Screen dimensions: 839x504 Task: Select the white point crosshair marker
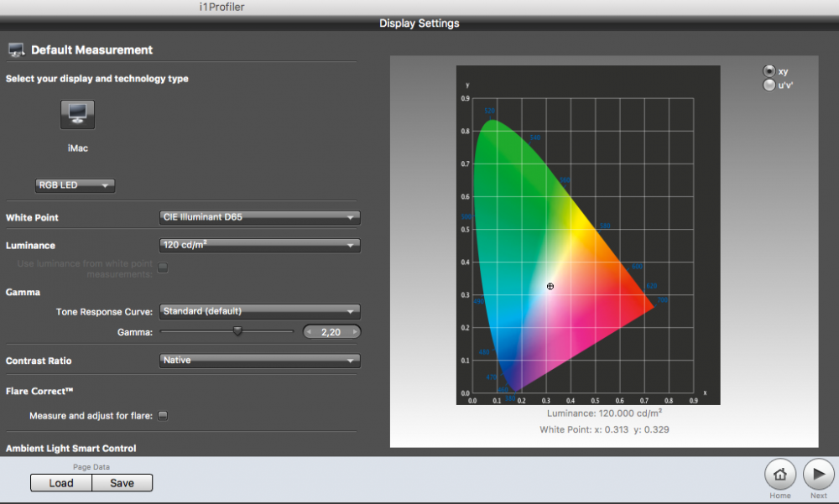[550, 286]
